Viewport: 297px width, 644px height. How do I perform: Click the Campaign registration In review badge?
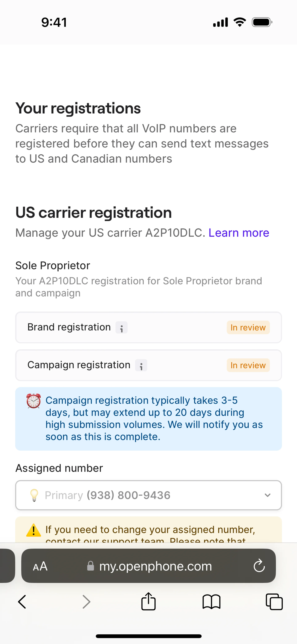pos(248,365)
